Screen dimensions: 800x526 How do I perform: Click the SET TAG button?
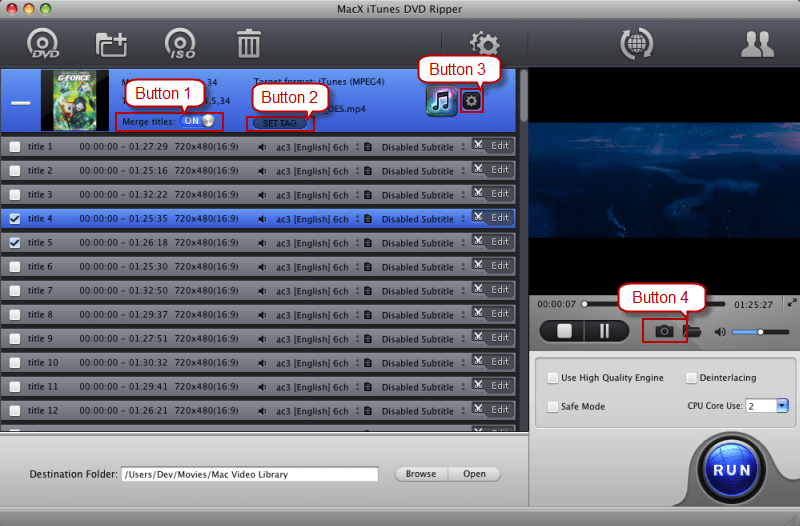pos(280,123)
